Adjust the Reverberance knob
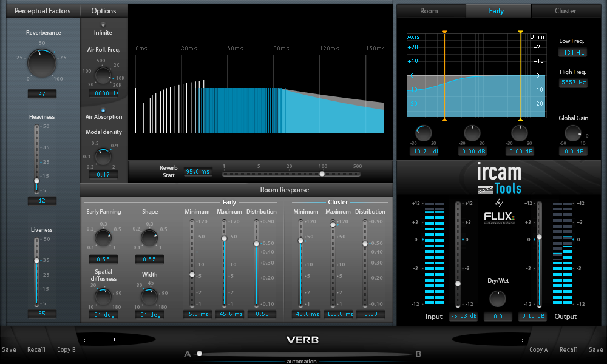The height and width of the screenshot is (364, 607). click(42, 62)
